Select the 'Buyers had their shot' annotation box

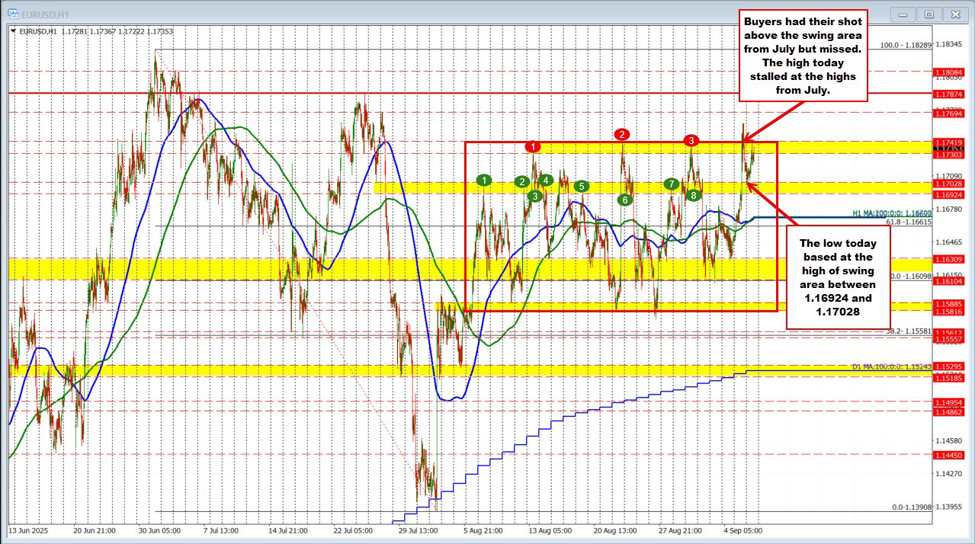click(802, 54)
